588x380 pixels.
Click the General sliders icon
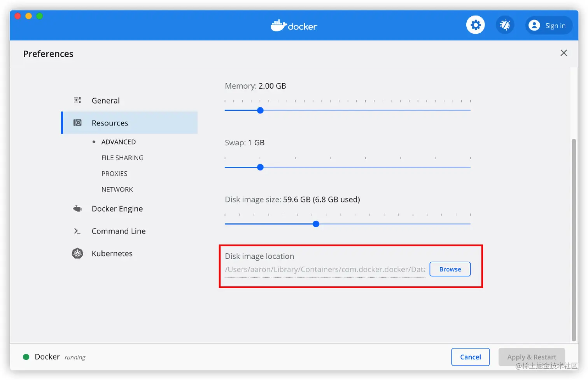point(77,100)
